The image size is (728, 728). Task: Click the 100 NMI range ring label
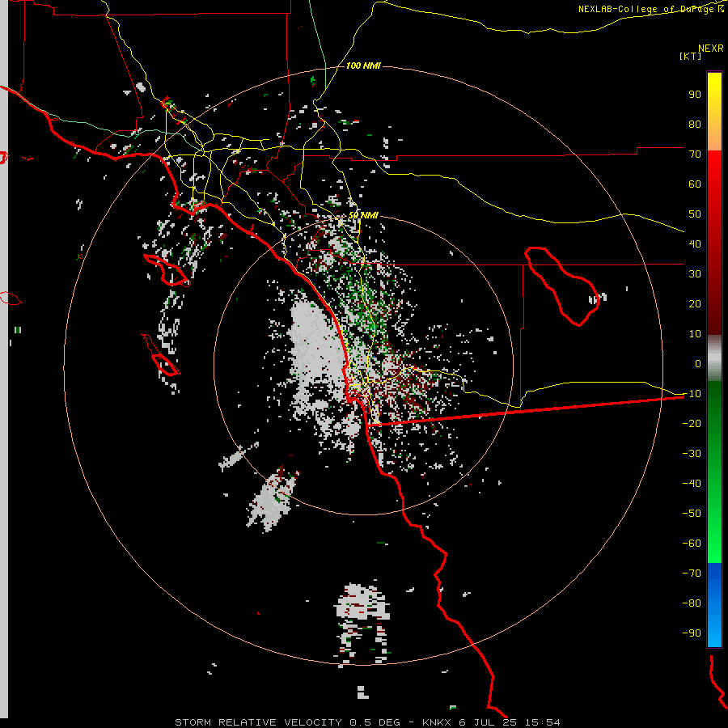coord(363,66)
